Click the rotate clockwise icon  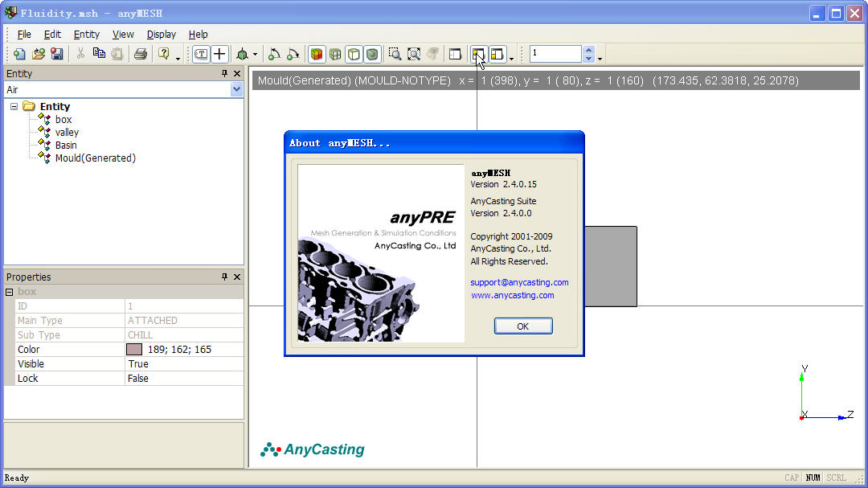click(x=293, y=54)
